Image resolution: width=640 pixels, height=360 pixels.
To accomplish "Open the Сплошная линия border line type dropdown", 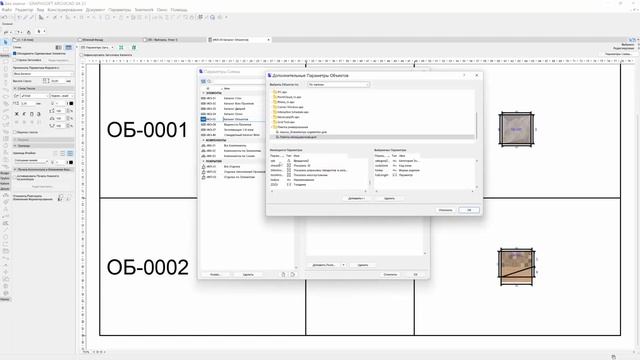I will coord(30,161).
